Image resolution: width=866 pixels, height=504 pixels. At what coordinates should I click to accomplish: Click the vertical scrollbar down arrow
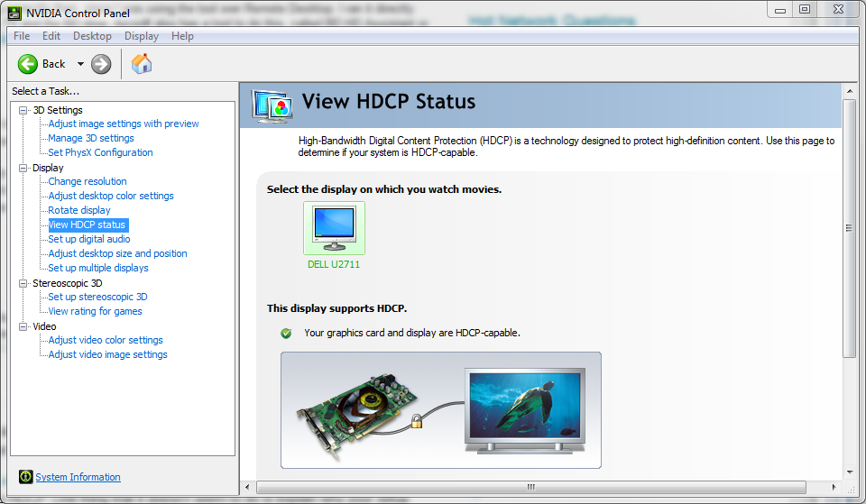coord(850,472)
